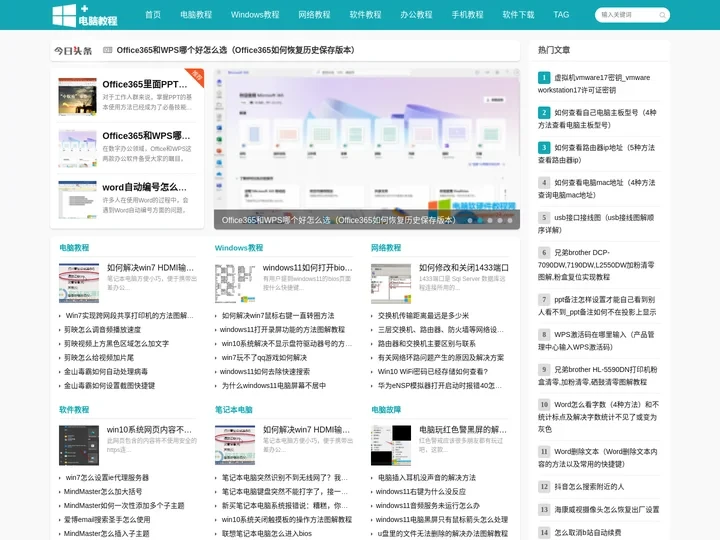Open word自动编号怎么 article thumbnail
720x540 pixels.
(x=78, y=200)
